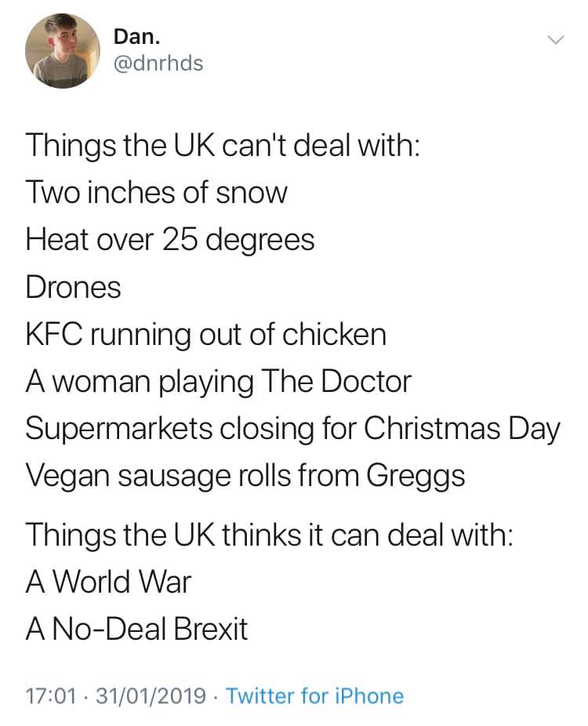This screenshot has height=726, width=588.
Task: Click the A woman playing The Doctor line
Action: [x=219, y=382]
